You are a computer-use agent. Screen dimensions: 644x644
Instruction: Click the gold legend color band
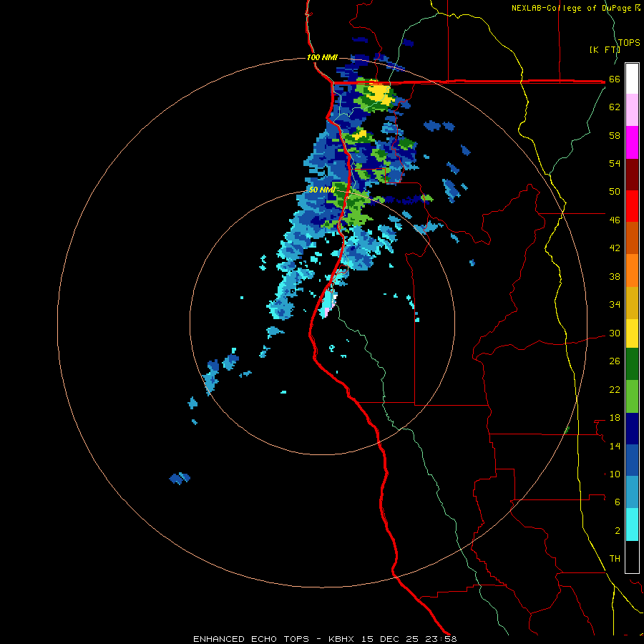click(x=632, y=303)
